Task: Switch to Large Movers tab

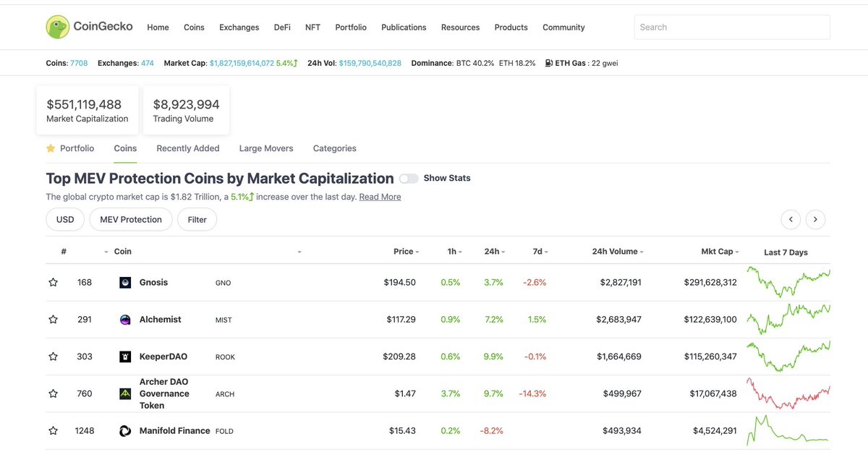Action: [x=266, y=148]
